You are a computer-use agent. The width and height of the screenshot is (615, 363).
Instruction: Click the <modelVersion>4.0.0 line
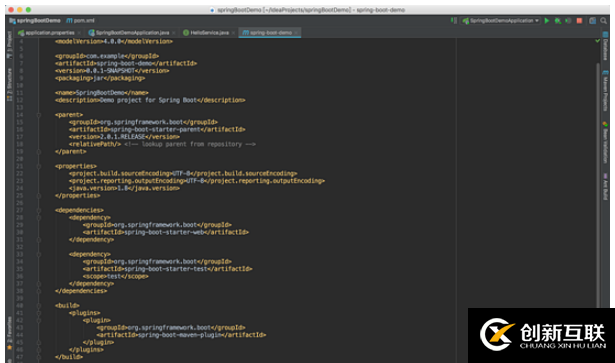pyautogui.click(x=114, y=42)
